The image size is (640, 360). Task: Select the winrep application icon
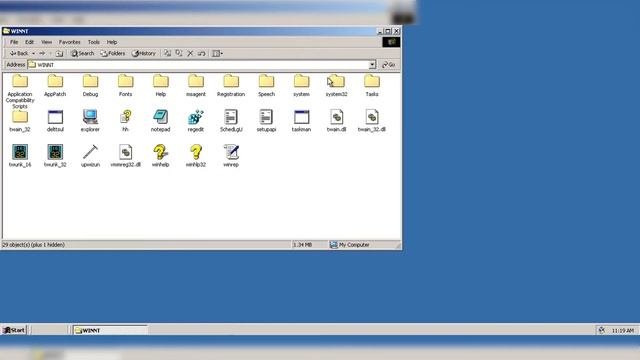pos(231,152)
